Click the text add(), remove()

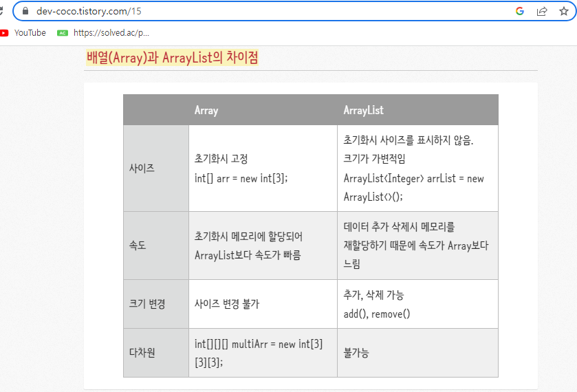point(377,314)
